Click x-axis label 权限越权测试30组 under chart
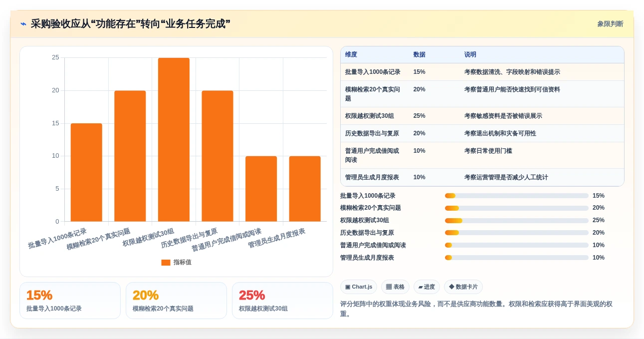The width and height of the screenshot is (644, 339). [x=149, y=238]
